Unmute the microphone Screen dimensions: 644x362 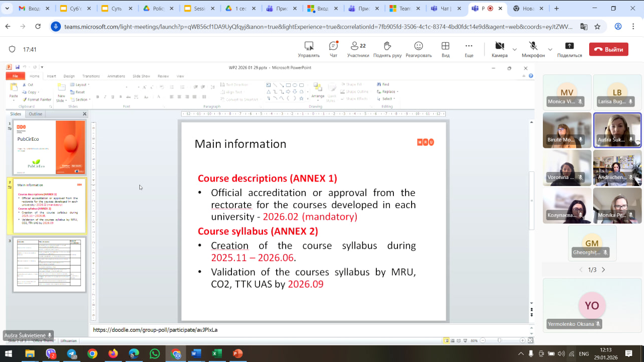pos(533,49)
